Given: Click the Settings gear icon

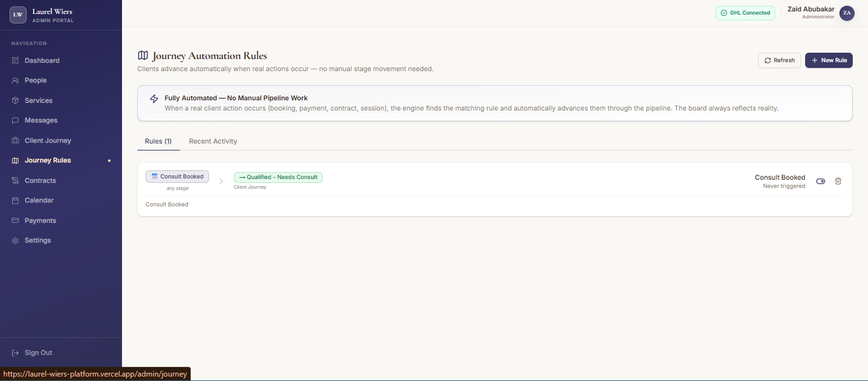Looking at the screenshot, I should click(15, 241).
